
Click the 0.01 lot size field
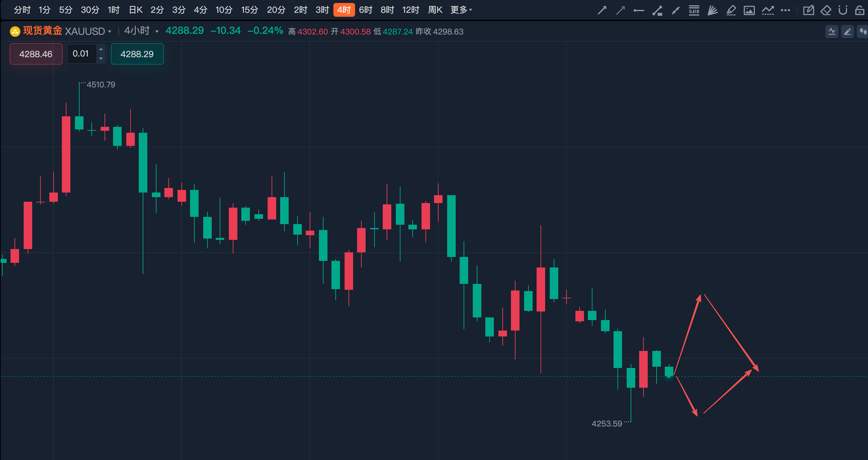click(x=82, y=54)
